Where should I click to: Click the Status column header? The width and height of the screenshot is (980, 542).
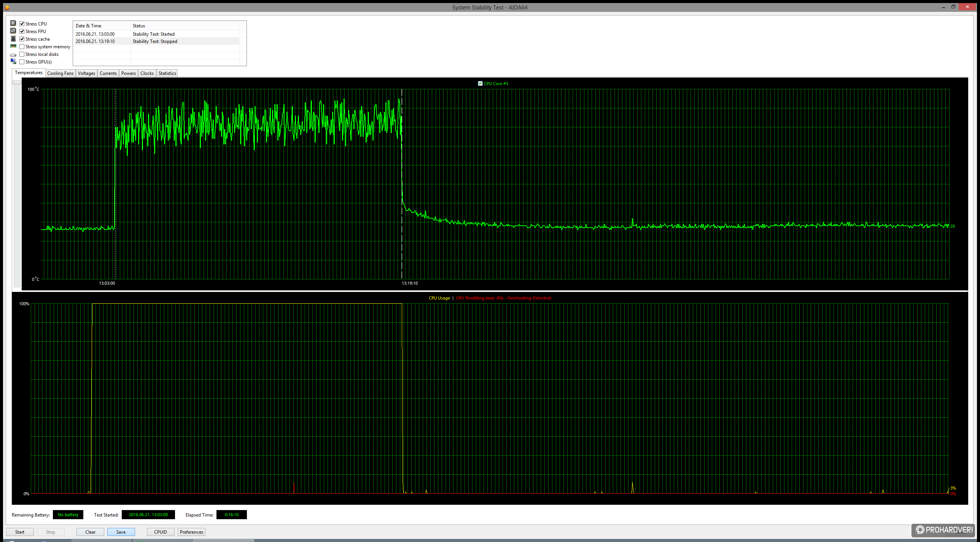[x=185, y=25]
